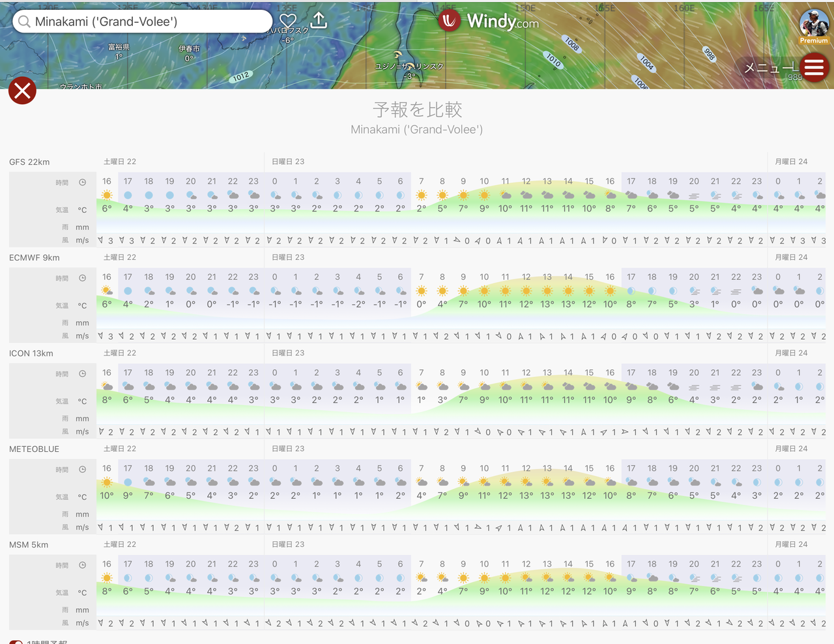The height and width of the screenshot is (644, 834).
Task: Click the clock icon in ICON row
Action: coord(83,374)
